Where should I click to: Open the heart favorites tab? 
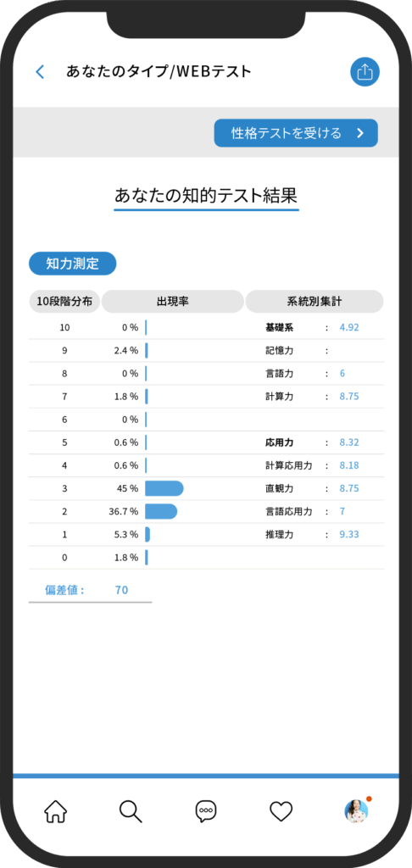click(x=281, y=811)
